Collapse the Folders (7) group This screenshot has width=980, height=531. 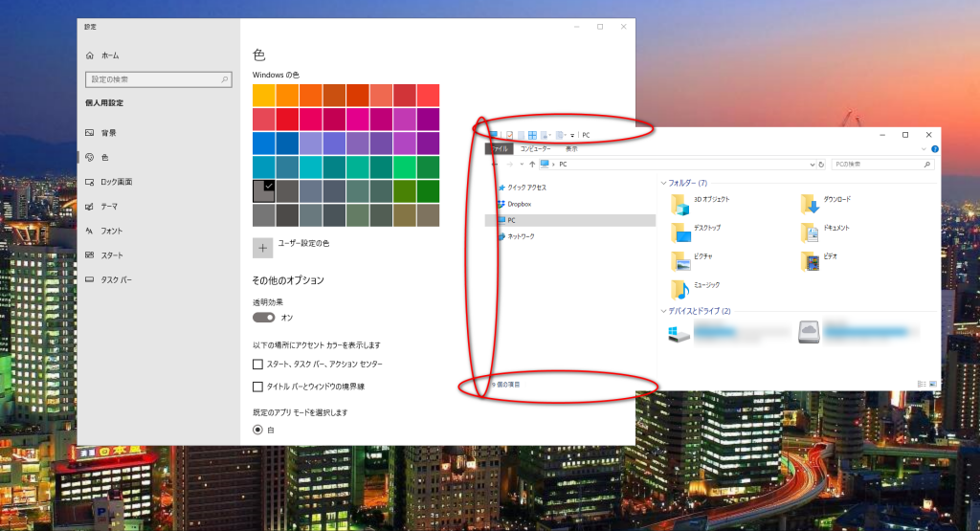point(664,182)
